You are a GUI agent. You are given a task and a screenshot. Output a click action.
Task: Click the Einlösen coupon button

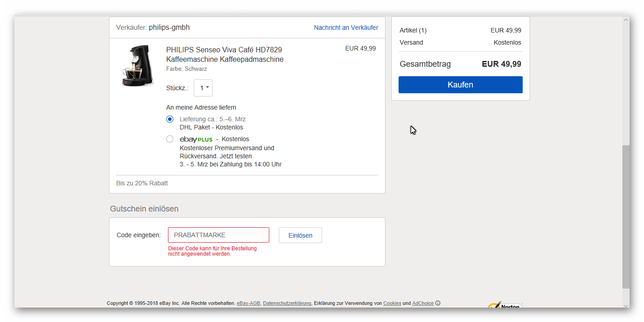(x=300, y=235)
